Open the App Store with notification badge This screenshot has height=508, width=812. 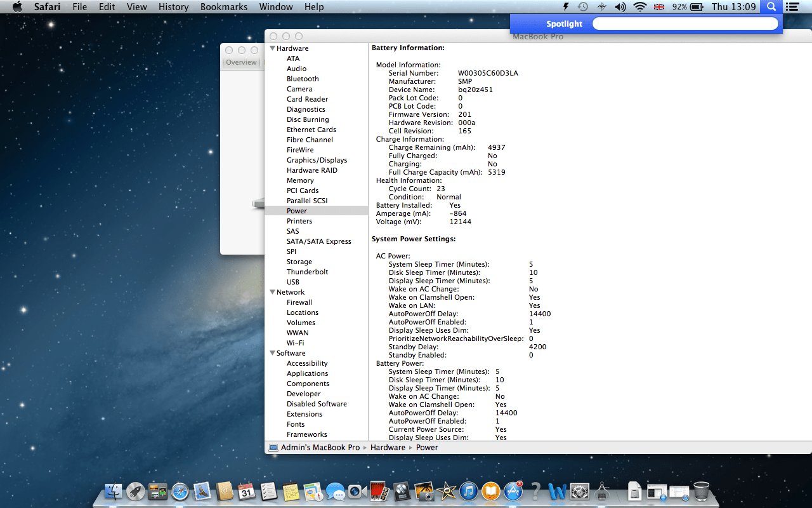pos(513,493)
